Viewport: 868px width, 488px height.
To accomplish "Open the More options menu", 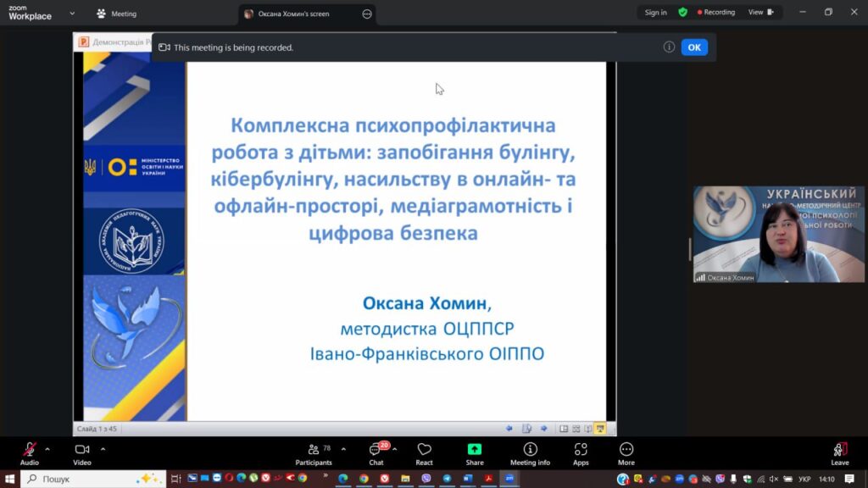I will point(626,452).
